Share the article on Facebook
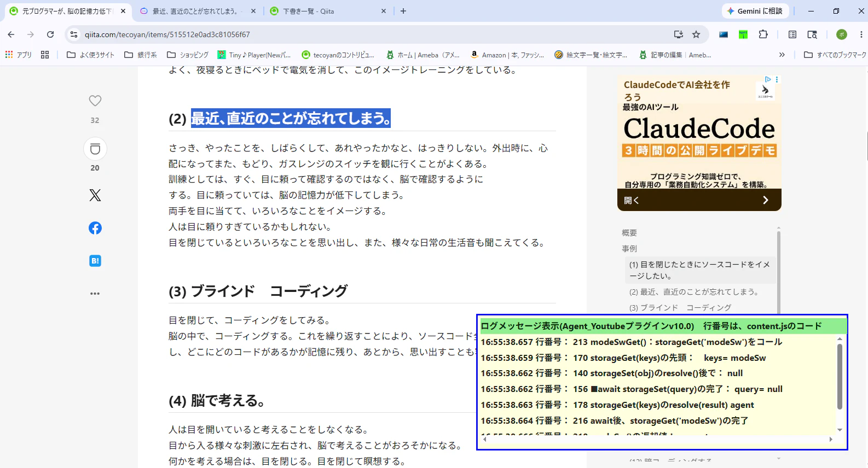The height and width of the screenshot is (468, 868). pyautogui.click(x=95, y=228)
